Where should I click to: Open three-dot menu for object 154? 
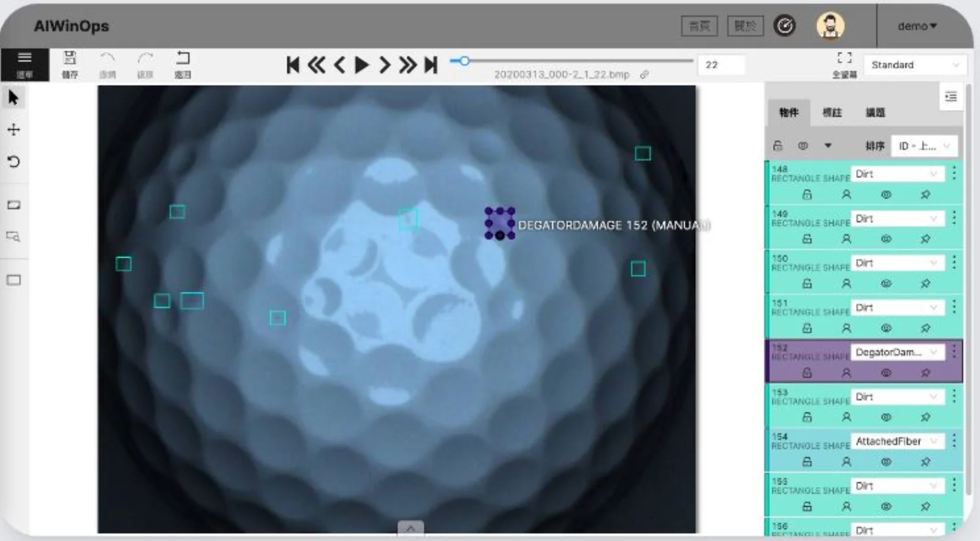click(954, 441)
